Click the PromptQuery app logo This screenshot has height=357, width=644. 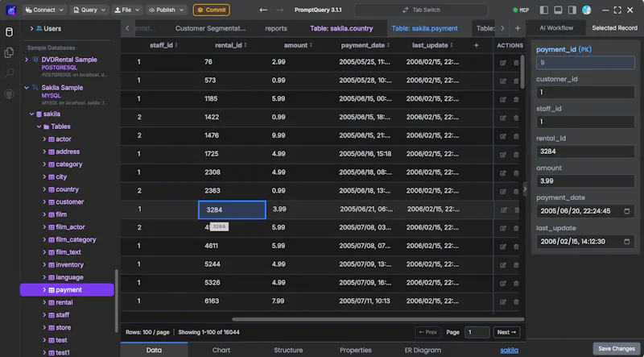(11, 10)
